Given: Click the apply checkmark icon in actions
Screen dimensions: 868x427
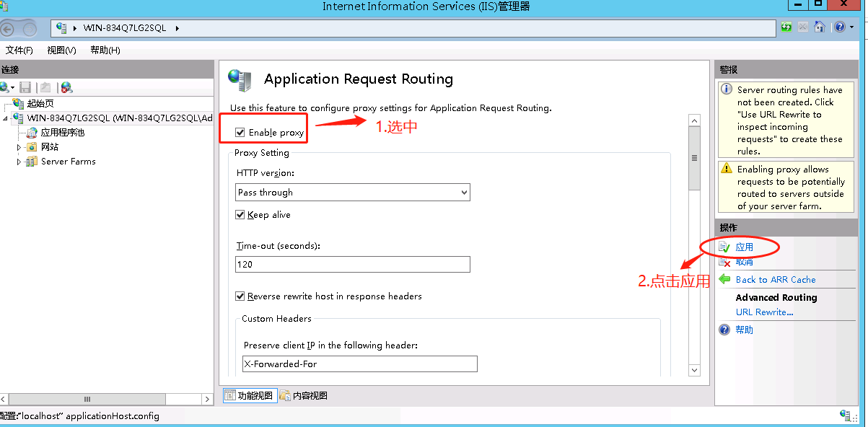Looking at the screenshot, I should pos(725,247).
